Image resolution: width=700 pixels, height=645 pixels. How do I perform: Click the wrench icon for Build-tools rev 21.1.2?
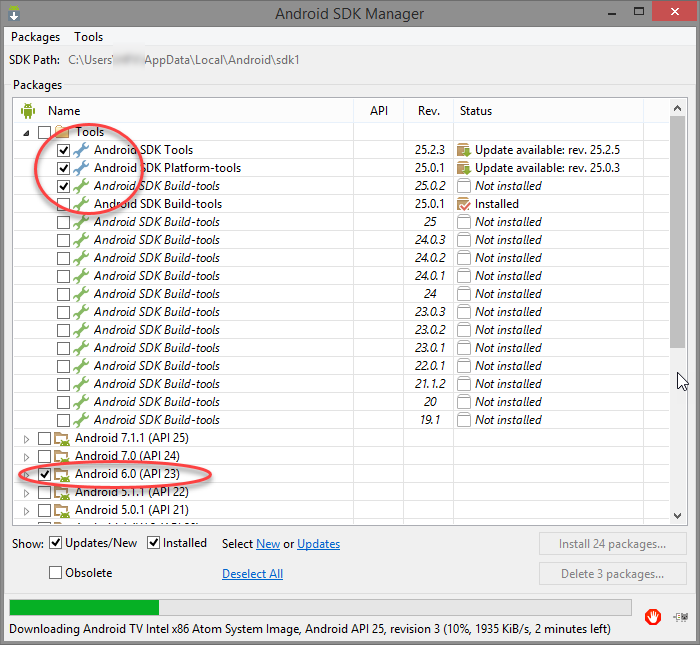[81, 384]
